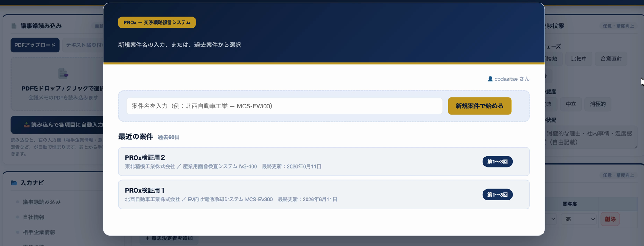The image size is (644, 246).
Task: Click 任意・精度向上 badge beside 交渉状態 heading
Action: click(x=618, y=26)
